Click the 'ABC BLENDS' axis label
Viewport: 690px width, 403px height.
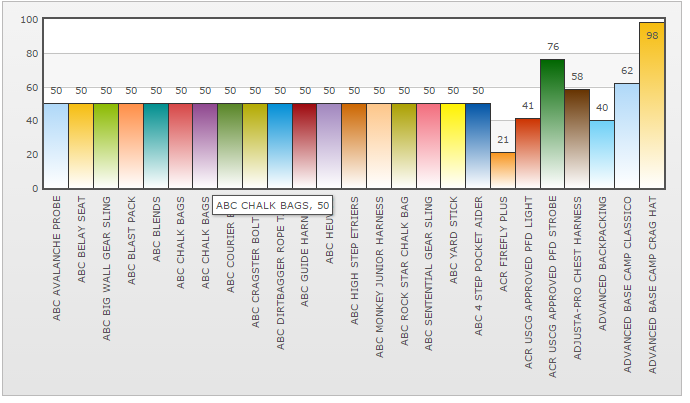156,229
